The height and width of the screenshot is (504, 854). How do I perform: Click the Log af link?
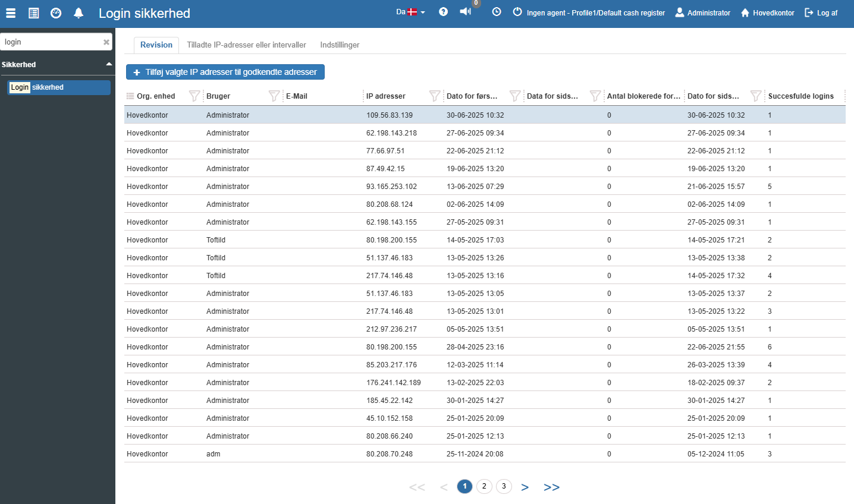pyautogui.click(x=821, y=12)
